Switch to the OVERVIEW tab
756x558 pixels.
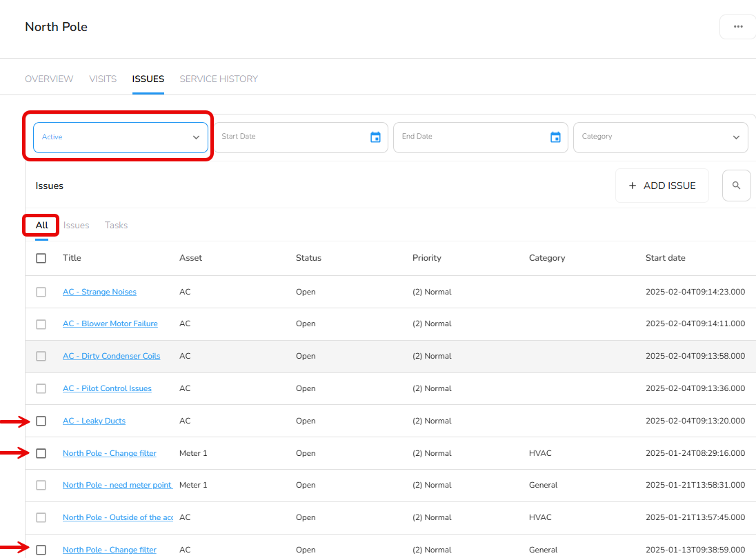(x=49, y=79)
